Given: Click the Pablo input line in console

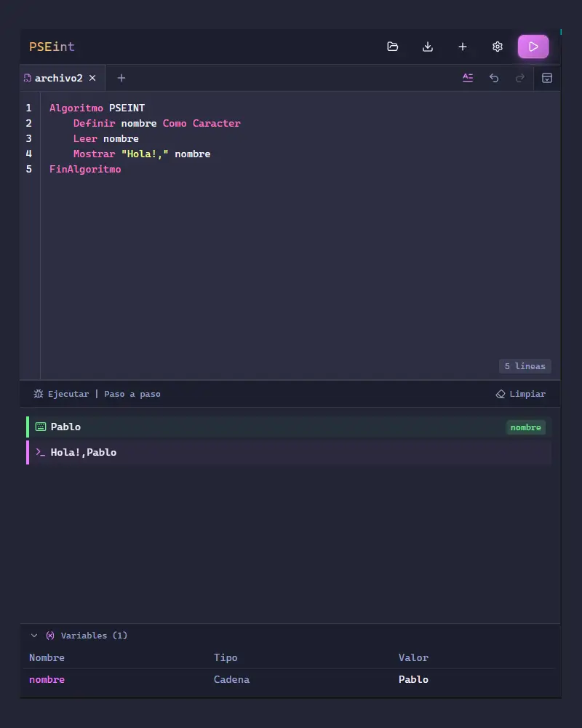Looking at the screenshot, I should click(x=289, y=427).
